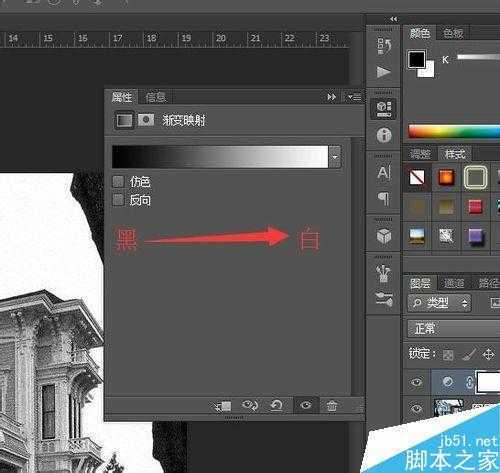The image size is (500, 473).
Task: Switch to the 样式 tab
Action: click(x=454, y=154)
